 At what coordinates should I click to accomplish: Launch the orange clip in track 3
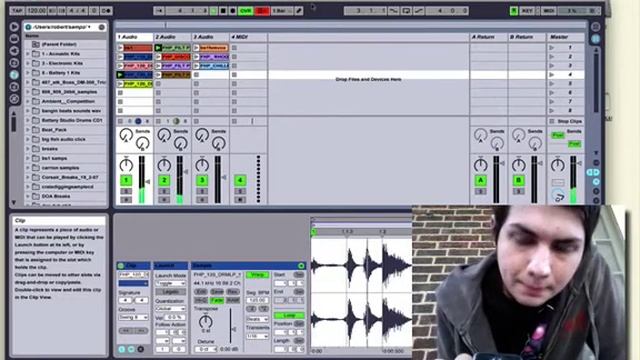[x=196, y=48]
